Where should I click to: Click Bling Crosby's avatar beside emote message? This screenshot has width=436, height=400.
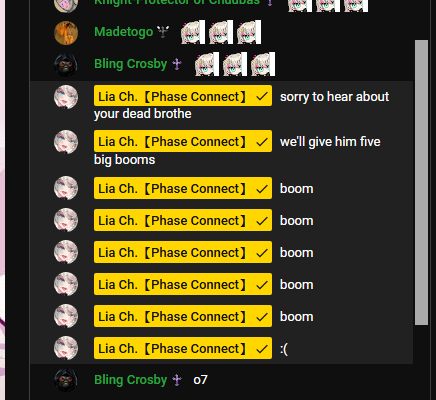pos(66,65)
